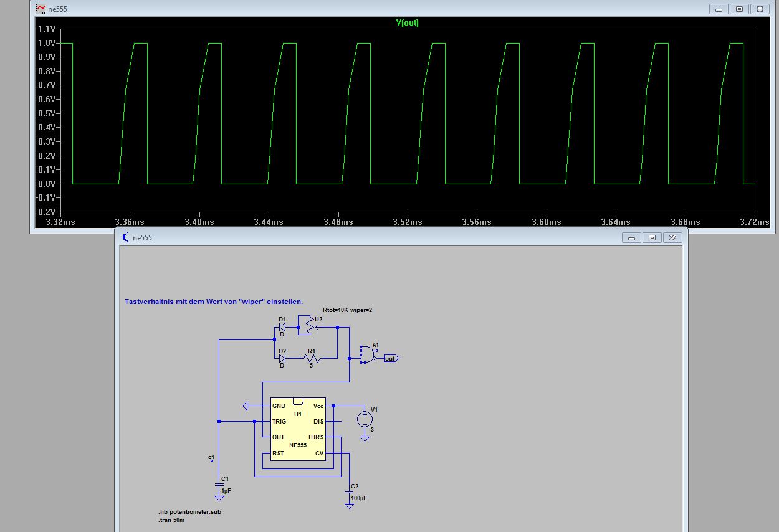Click the blue Tastverhaltnis comment text
The width and height of the screenshot is (779, 532).
click(214, 302)
